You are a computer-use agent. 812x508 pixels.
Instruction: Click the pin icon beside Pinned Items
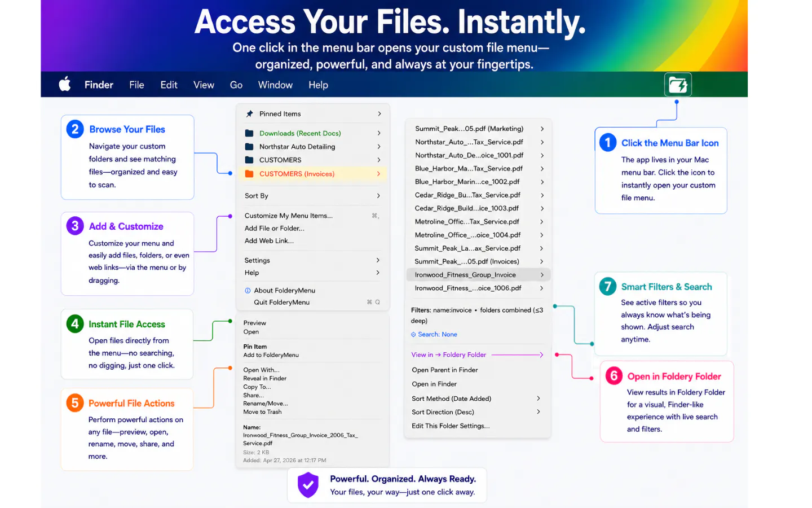249,114
